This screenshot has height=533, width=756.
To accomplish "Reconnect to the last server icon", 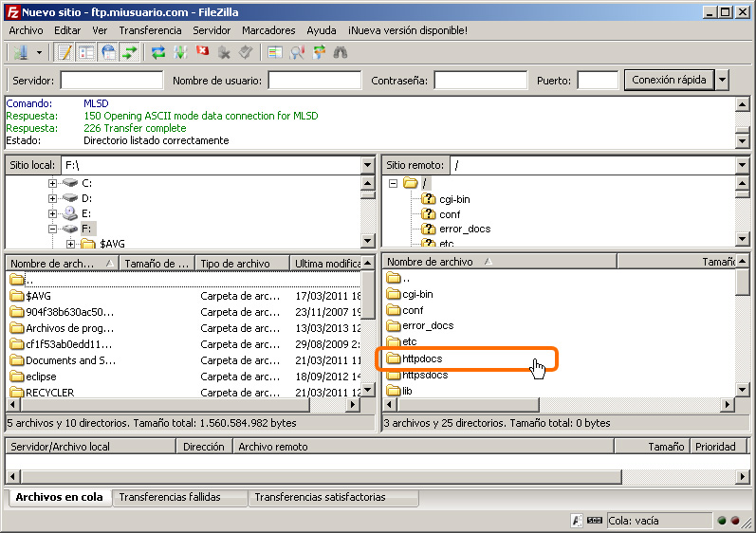I will 246,52.
